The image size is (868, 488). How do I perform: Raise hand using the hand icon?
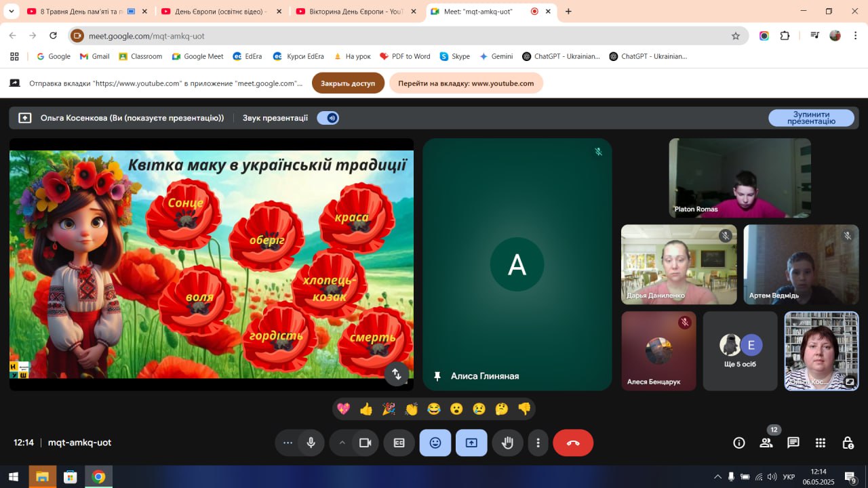[507, 443]
